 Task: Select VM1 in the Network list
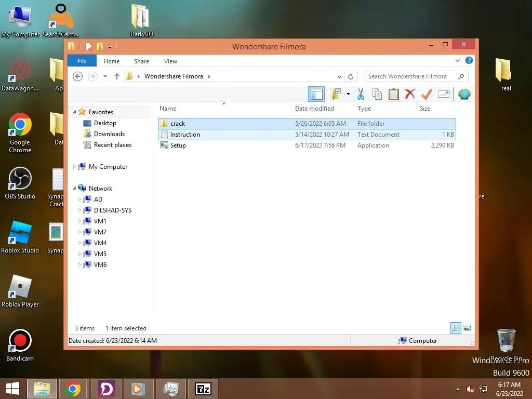[x=100, y=221]
